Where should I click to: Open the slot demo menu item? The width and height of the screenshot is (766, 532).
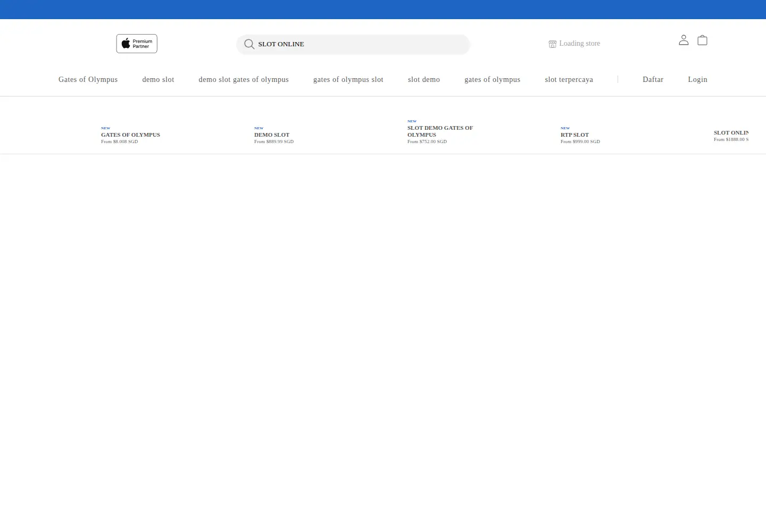pos(424,79)
